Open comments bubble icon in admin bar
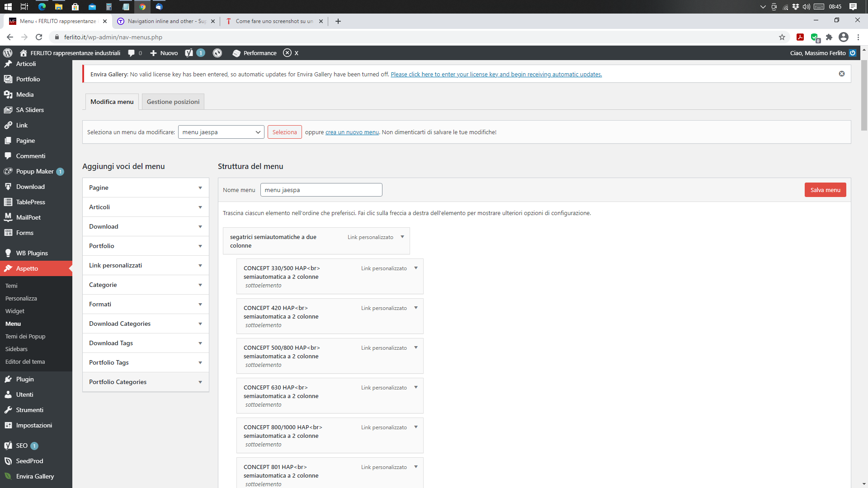The height and width of the screenshot is (488, 868). 132,53
